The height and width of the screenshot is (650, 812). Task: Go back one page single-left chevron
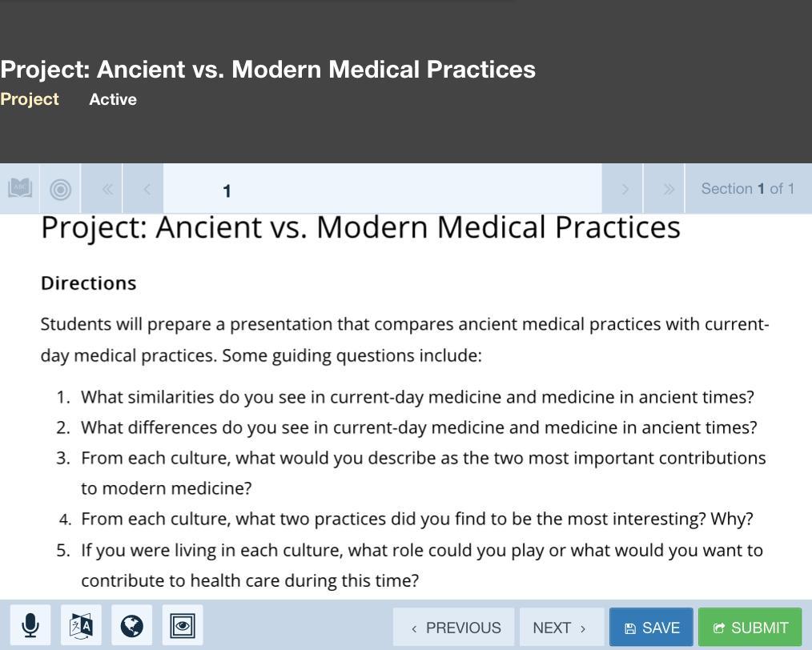[147, 189]
